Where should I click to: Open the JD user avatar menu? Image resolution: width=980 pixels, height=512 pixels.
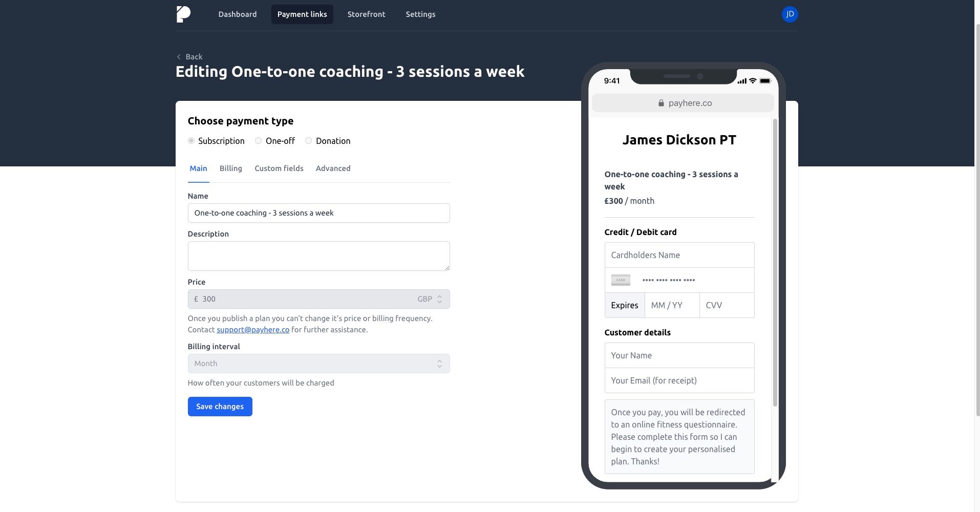(790, 14)
